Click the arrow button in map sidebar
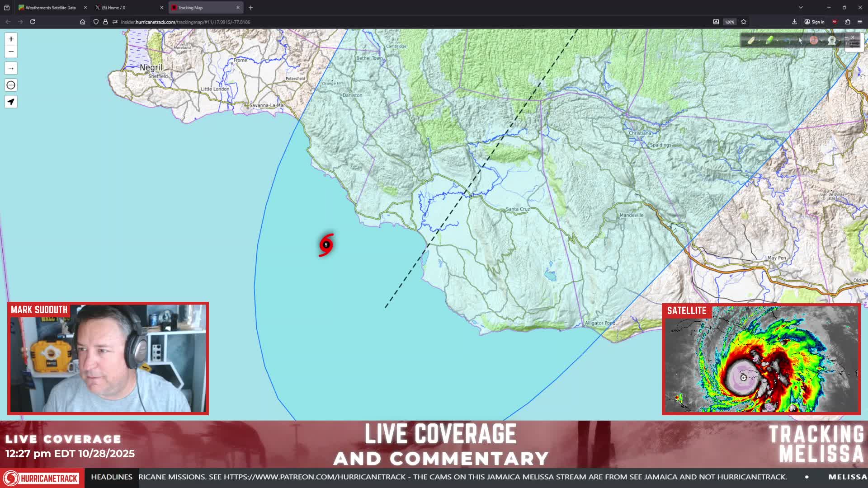Image resolution: width=868 pixels, height=488 pixels. click(x=11, y=69)
